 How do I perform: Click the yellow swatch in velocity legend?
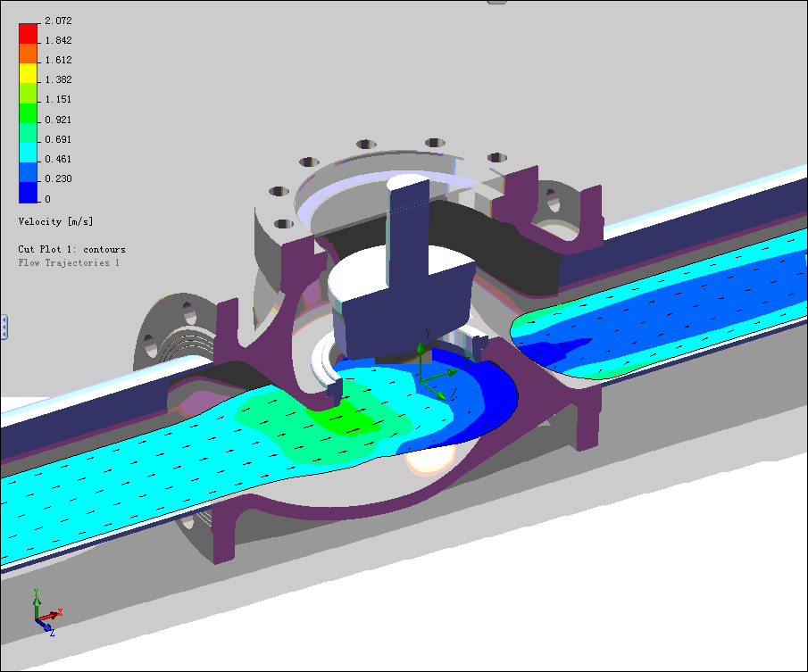(x=29, y=73)
